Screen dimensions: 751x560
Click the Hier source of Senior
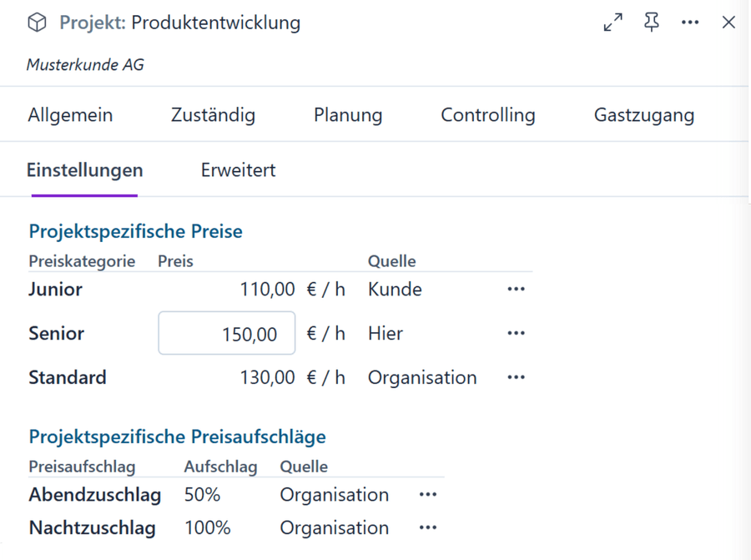pyautogui.click(x=386, y=334)
